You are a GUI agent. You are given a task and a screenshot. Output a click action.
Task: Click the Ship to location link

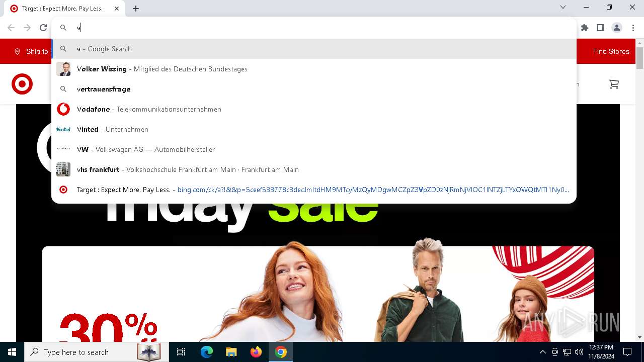coord(33,51)
